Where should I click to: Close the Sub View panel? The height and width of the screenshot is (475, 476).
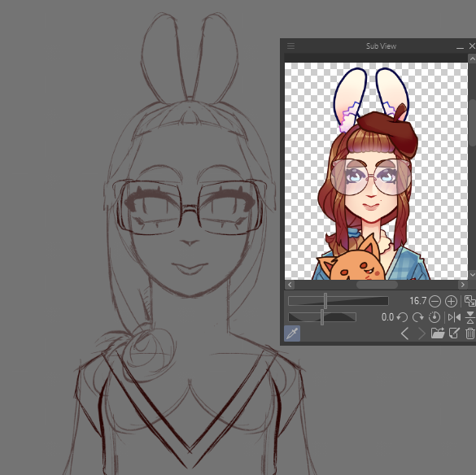472,46
